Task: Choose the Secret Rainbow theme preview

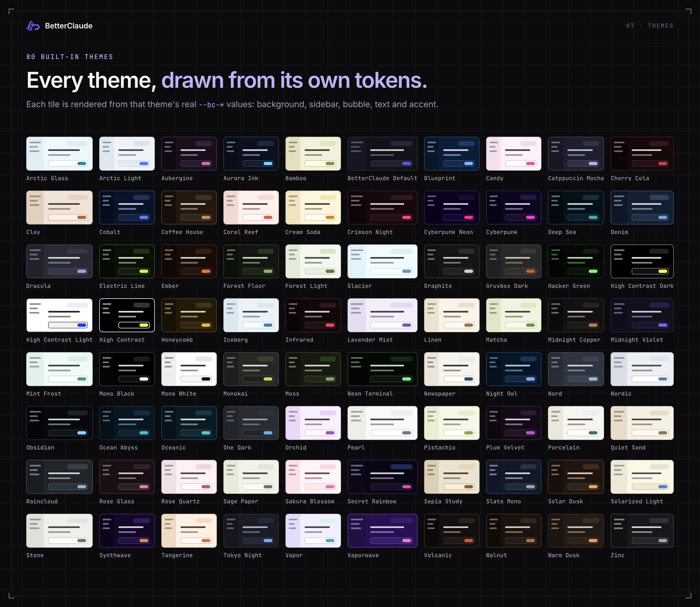Action: (x=382, y=477)
